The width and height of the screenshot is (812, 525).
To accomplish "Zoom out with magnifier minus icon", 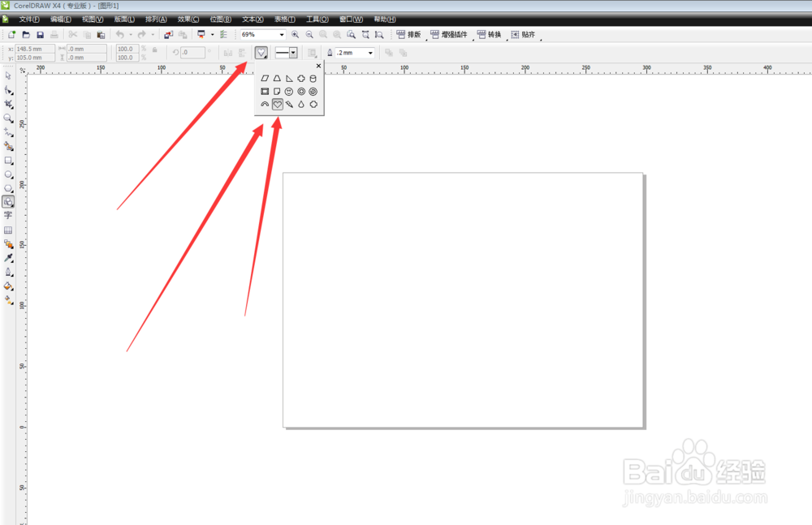I will 309,35.
